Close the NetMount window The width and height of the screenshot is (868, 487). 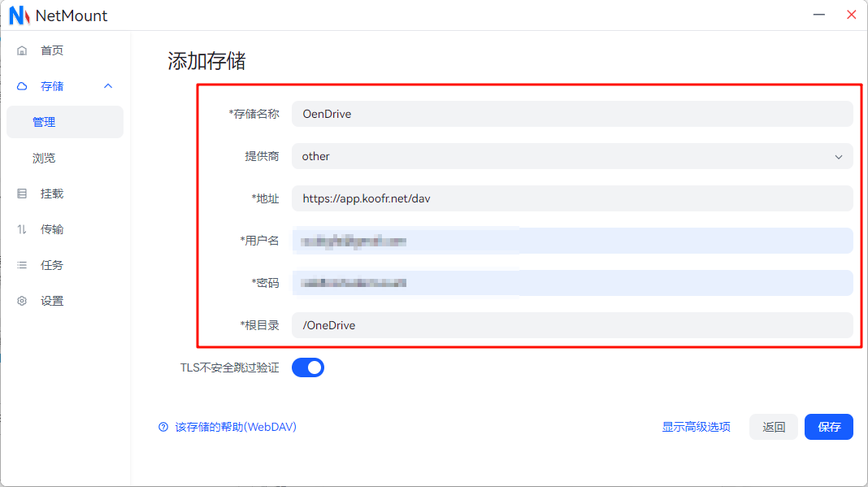[x=852, y=15]
